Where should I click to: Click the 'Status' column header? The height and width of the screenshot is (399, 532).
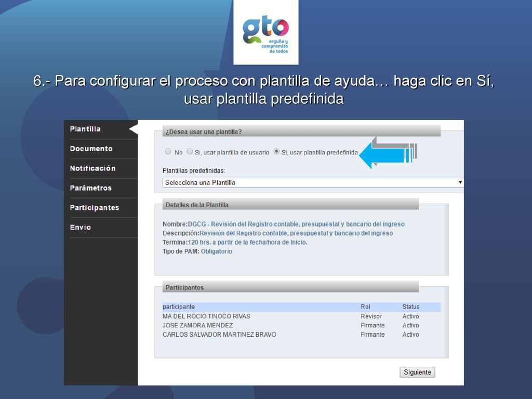pos(411,307)
